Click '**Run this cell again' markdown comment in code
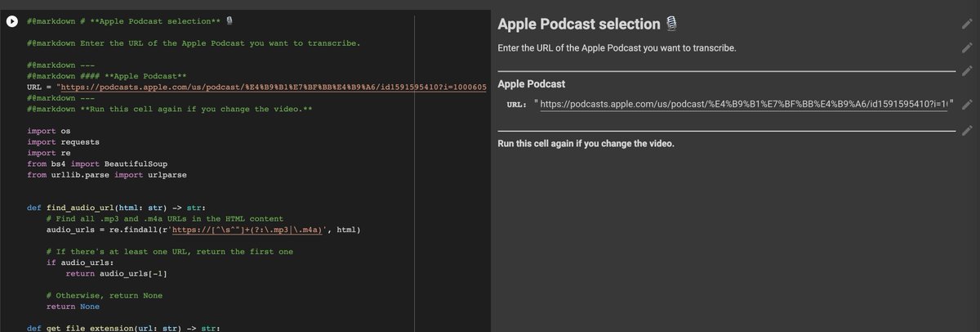 171,109
